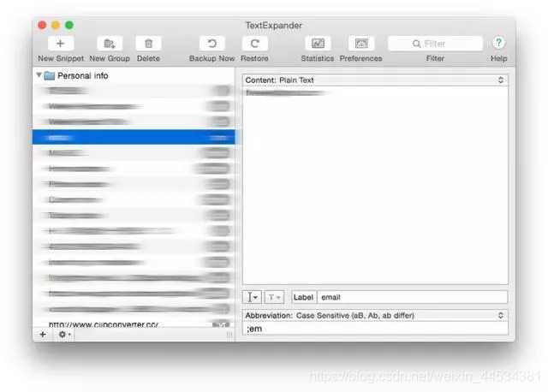Viewport: 548px width, 392px height.
Task: Click the abbreviation field with ;em
Action: (x=375, y=329)
